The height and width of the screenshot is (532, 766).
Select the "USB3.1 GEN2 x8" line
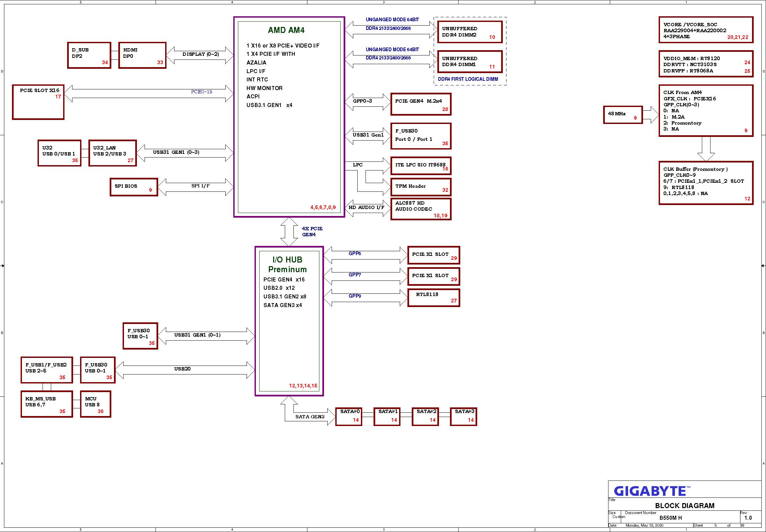pyautogui.click(x=285, y=297)
